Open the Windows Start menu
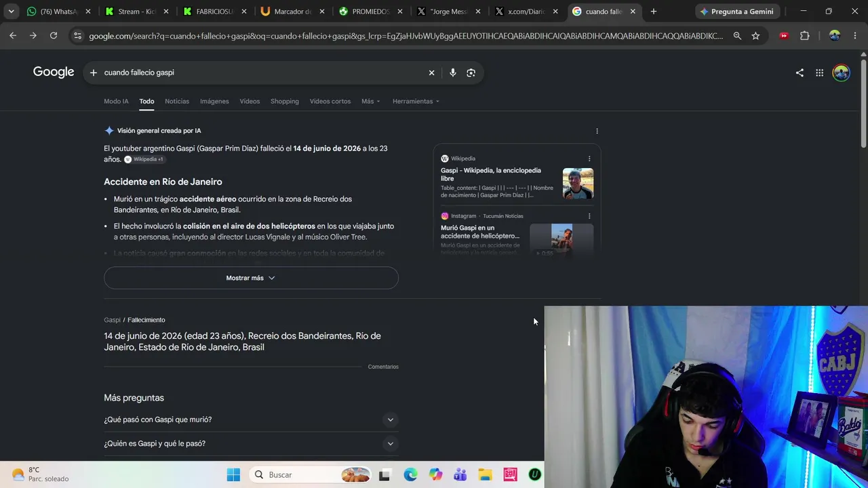This screenshot has height=488, width=868. [x=233, y=475]
